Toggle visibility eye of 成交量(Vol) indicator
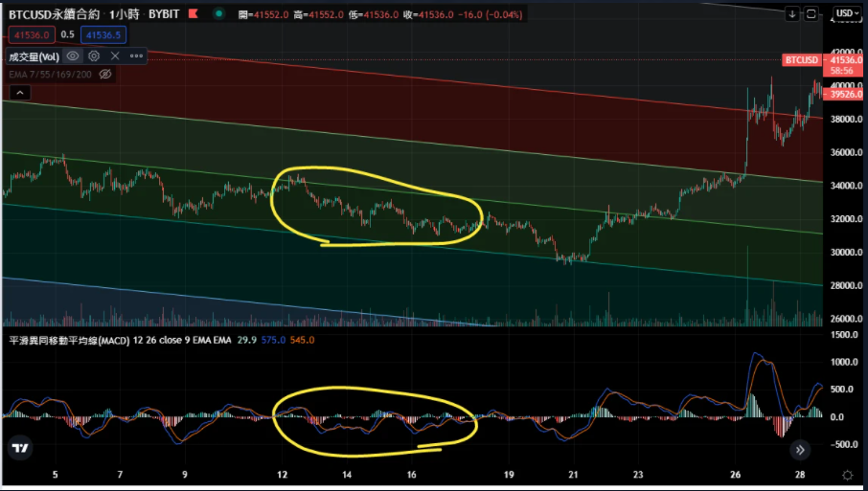This screenshot has width=868, height=491. point(73,56)
